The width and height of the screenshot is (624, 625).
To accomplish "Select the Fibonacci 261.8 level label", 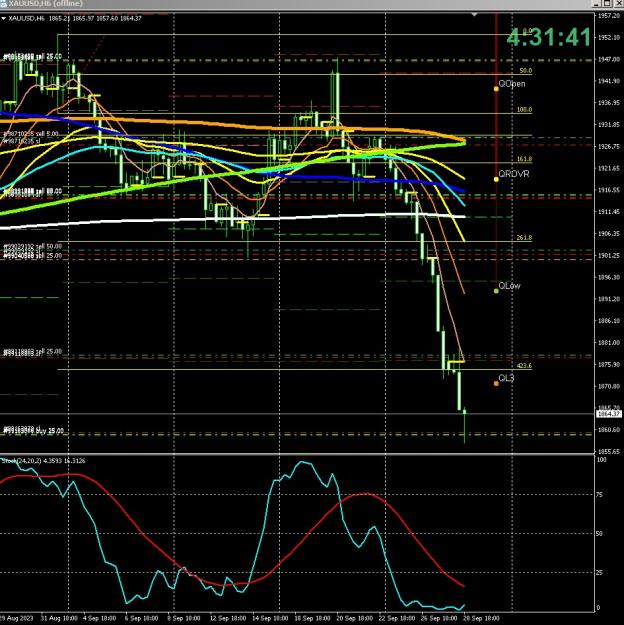I will [524, 238].
